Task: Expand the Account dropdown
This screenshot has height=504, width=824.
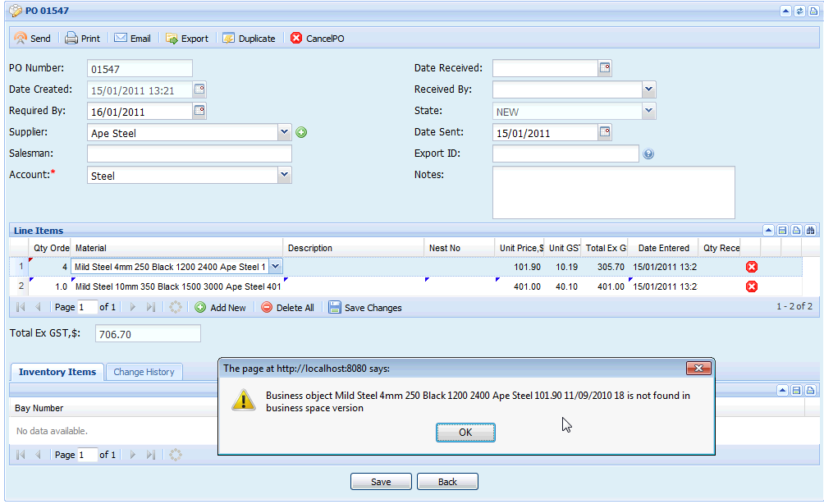Action: point(284,175)
